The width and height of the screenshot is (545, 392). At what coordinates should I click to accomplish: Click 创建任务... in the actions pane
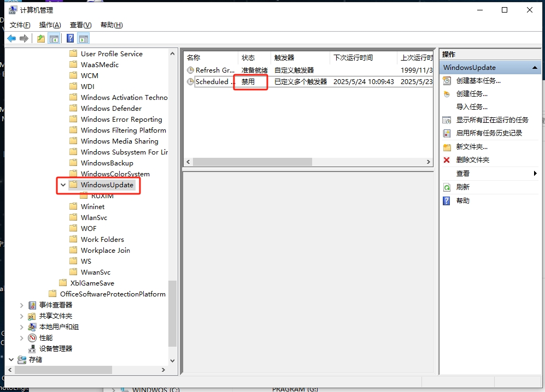point(472,94)
